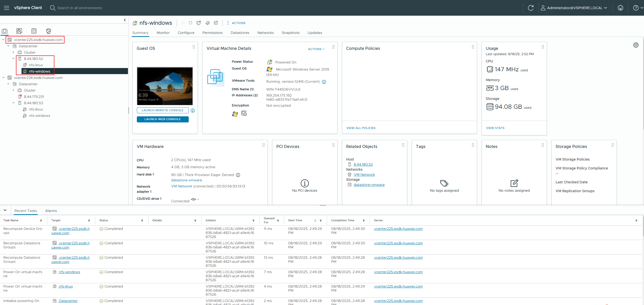644x305 pixels.
Task: Click the Hard disk 1 info icon
Action: pos(238,175)
